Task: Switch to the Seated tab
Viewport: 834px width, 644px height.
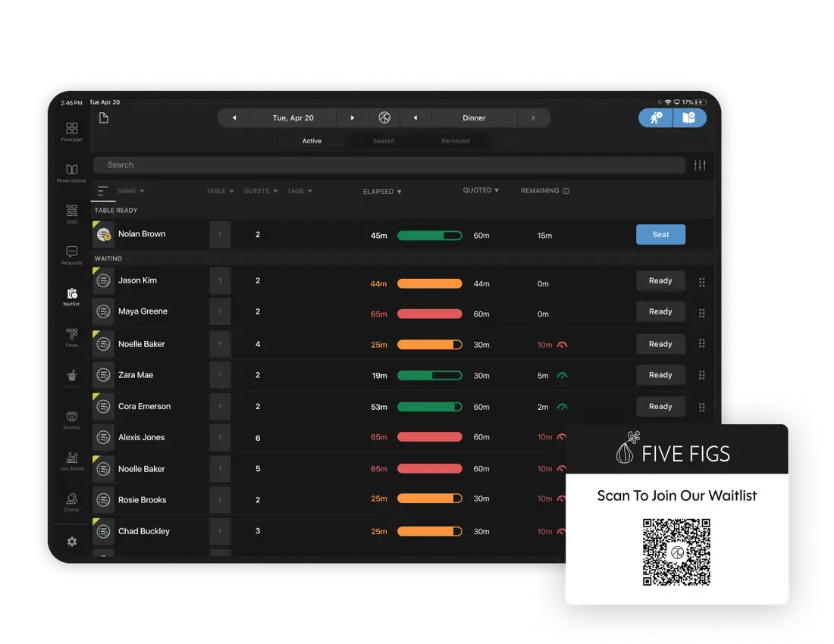Action: [384, 141]
